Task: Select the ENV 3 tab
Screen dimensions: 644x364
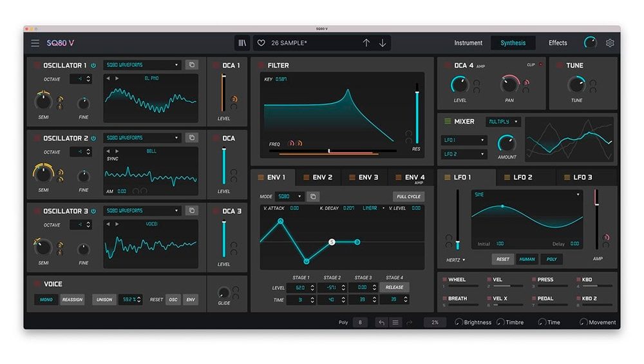Action: (x=364, y=177)
